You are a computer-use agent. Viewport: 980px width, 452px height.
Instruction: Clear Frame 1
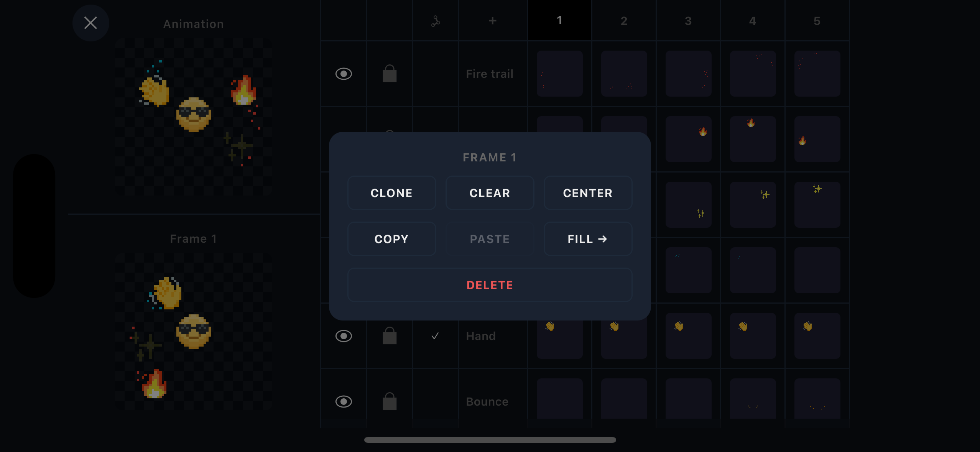tap(490, 193)
